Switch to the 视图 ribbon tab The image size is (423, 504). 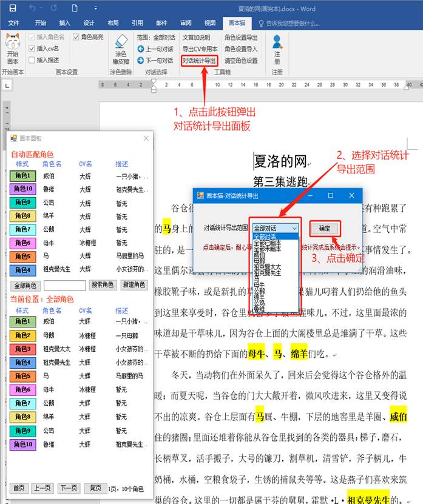click(210, 23)
